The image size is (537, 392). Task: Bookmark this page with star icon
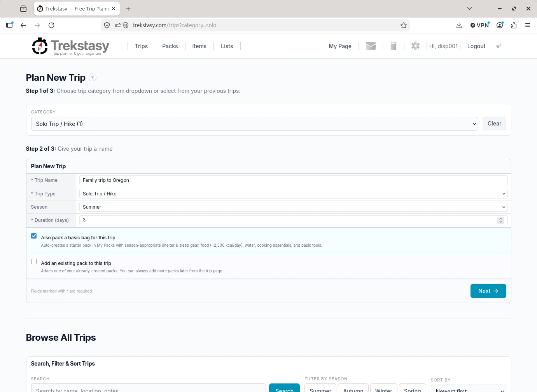pyautogui.click(x=404, y=25)
